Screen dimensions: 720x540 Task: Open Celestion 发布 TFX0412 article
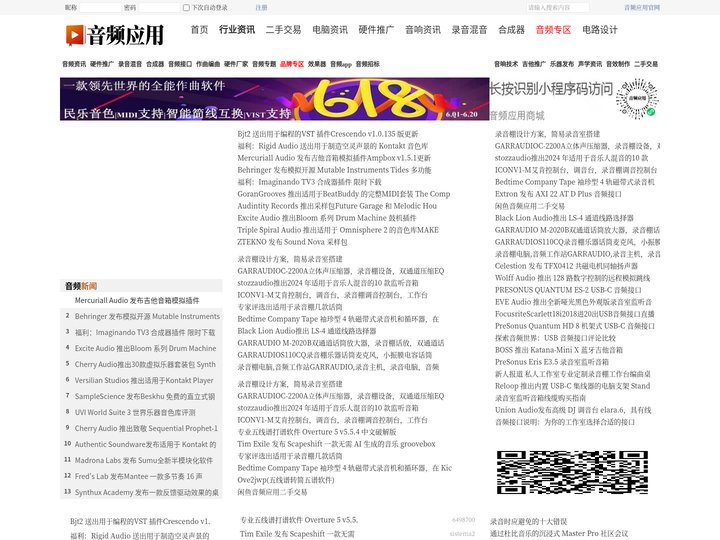click(566, 266)
